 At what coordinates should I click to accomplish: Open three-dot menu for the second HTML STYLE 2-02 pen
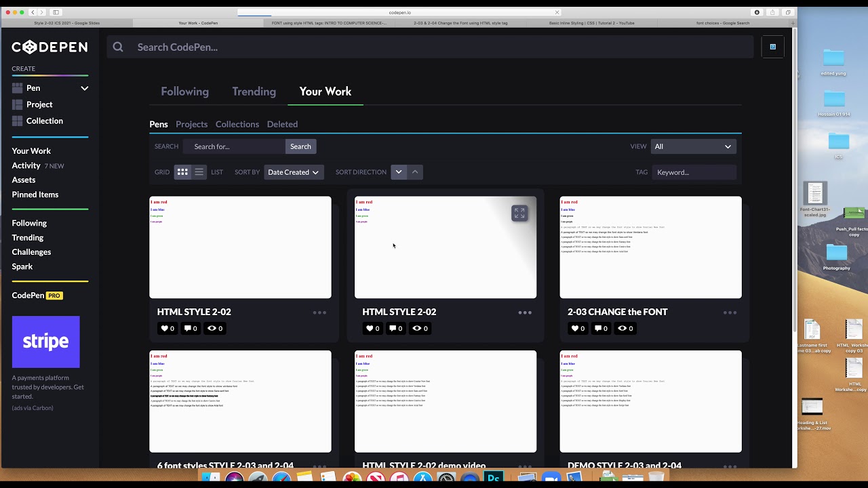[525, 312]
